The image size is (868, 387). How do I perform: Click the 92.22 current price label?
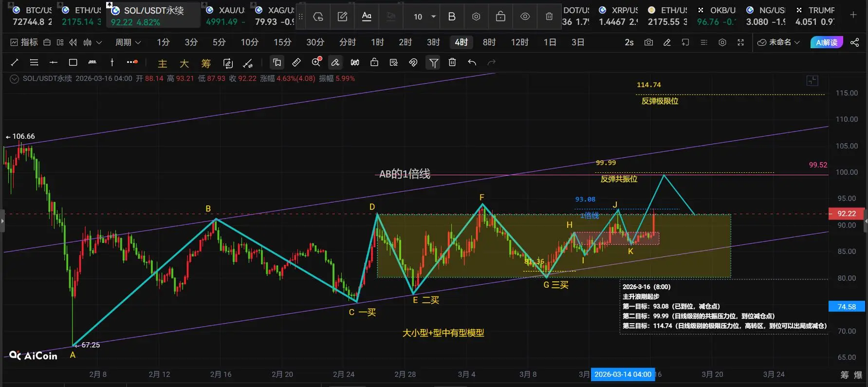pyautogui.click(x=847, y=214)
